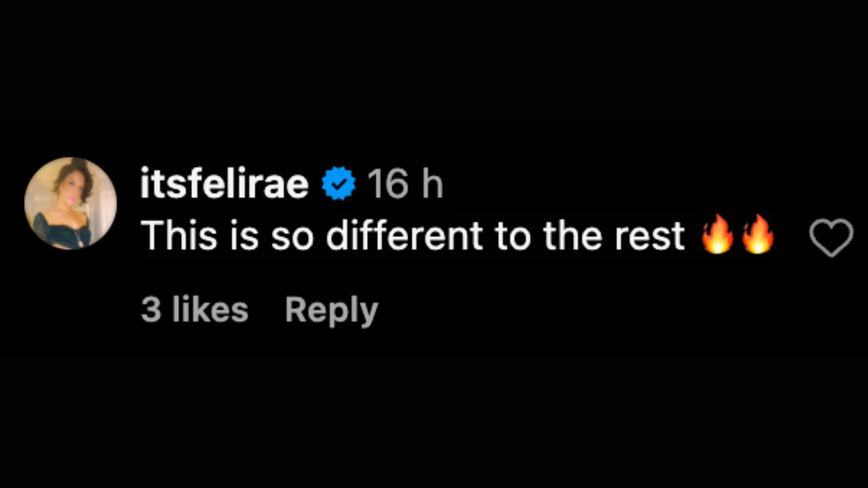Show the likes list for this comment
The image size is (868, 488).
(x=194, y=310)
